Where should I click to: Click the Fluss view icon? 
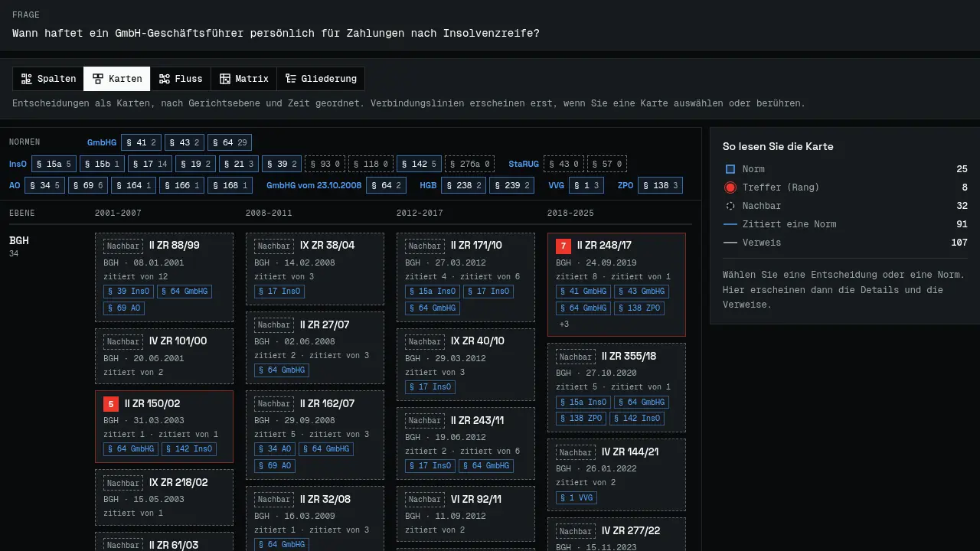[x=165, y=79]
